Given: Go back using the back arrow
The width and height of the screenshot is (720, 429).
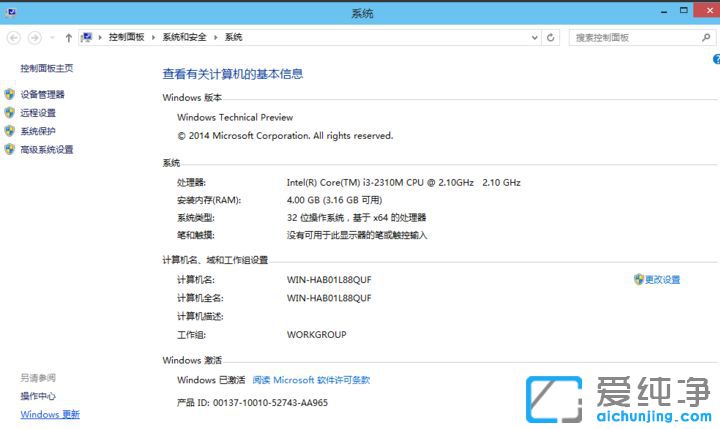Looking at the screenshot, I should point(14,38).
